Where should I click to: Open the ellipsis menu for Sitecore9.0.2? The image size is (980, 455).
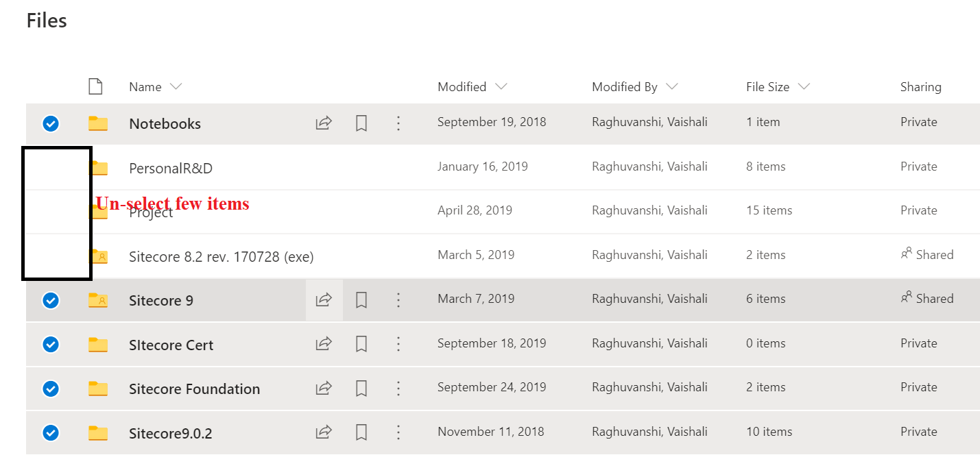pyautogui.click(x=398, y=432)
